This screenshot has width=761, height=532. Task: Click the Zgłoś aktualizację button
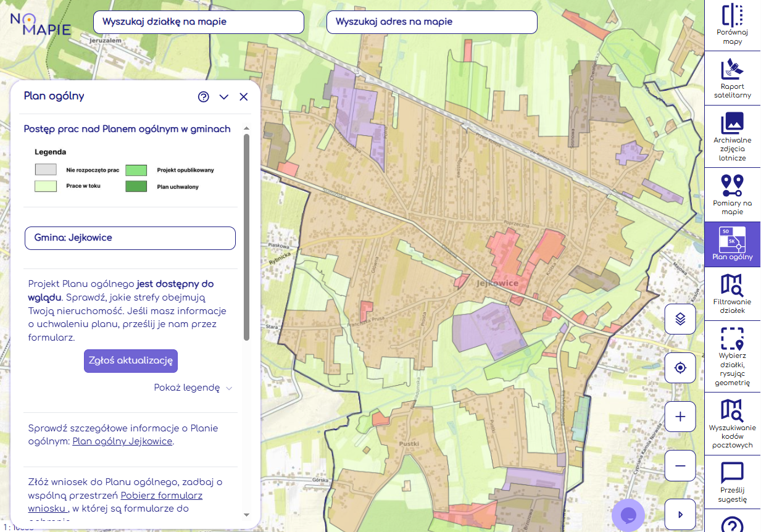(131, 360)
